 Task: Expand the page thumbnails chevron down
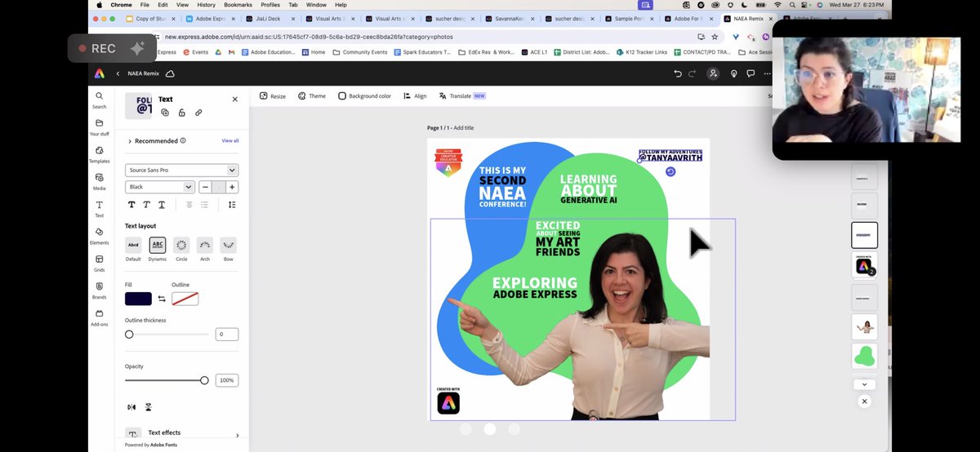(x=864, y=384)
